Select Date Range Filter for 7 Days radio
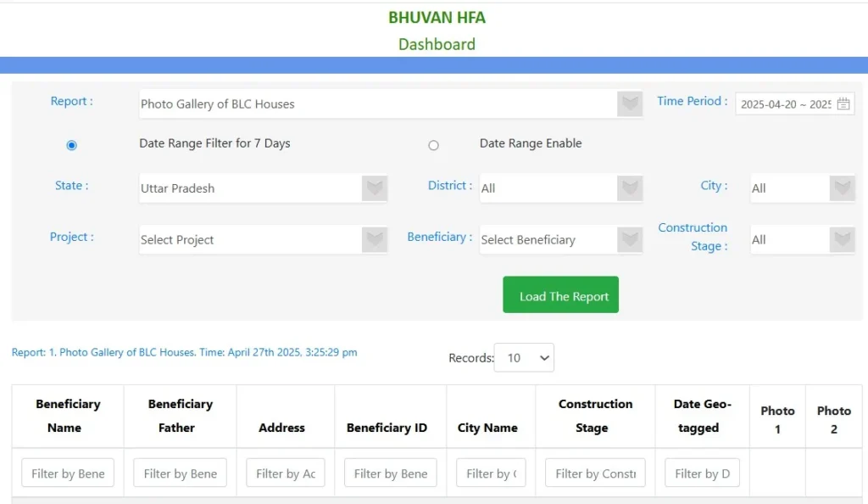 pos(71,145)
